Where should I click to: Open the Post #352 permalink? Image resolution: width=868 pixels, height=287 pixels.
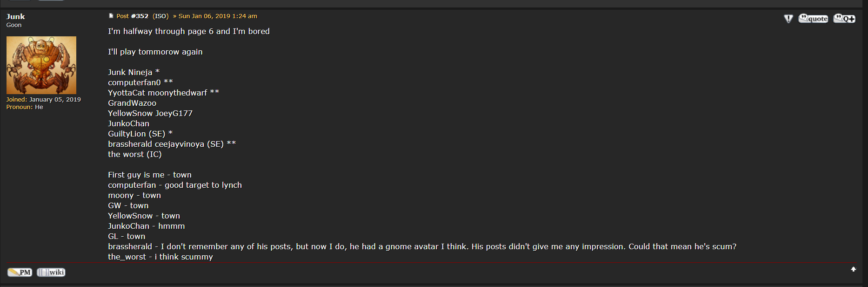[x=133, y=16]
